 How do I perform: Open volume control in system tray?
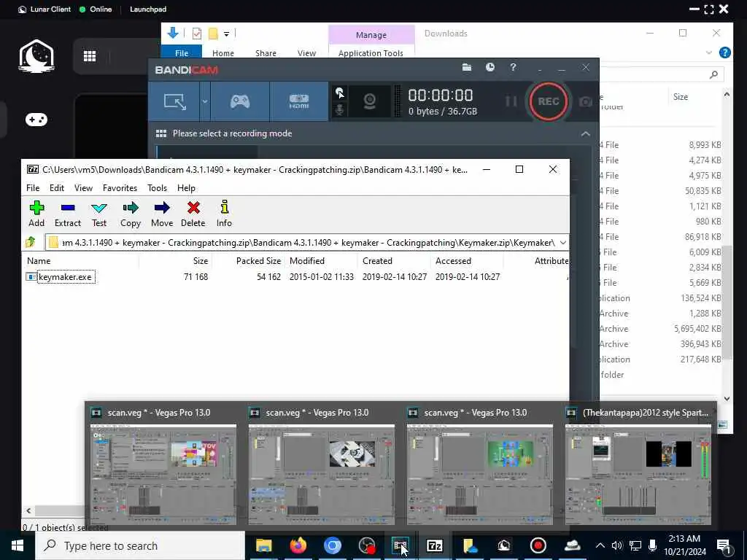pos(617,545)
